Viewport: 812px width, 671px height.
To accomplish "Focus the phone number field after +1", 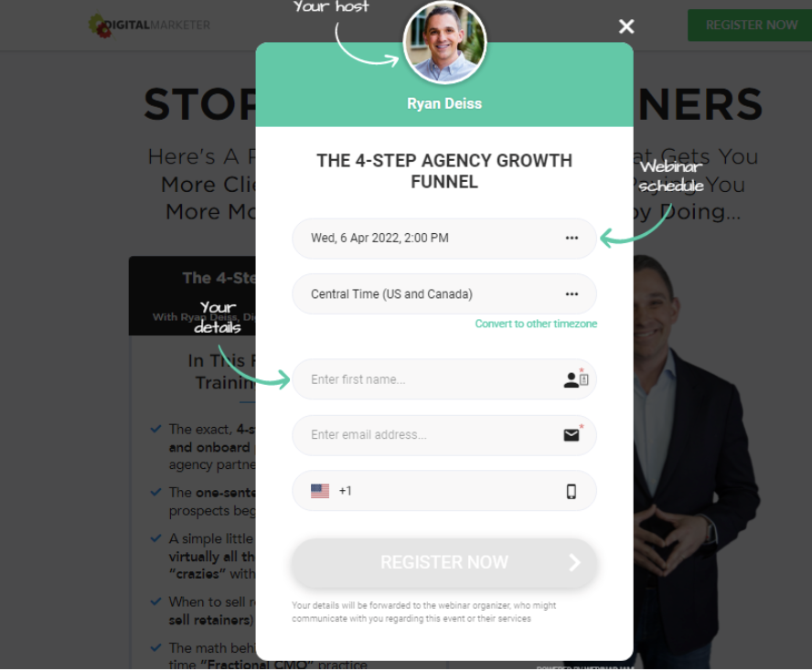I will point(455,491).
